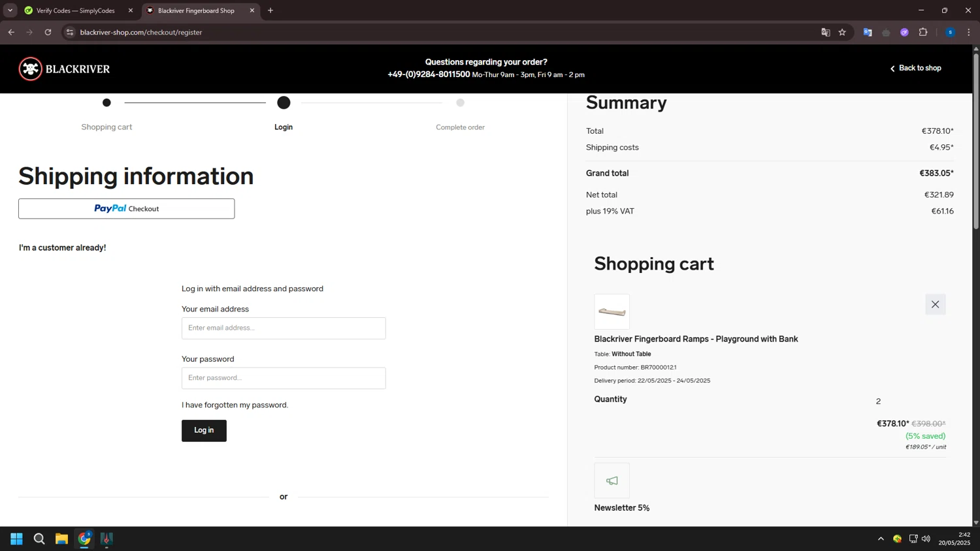
Task: Open File Explorer from taskbar
Action: click(x=61, y=539)
